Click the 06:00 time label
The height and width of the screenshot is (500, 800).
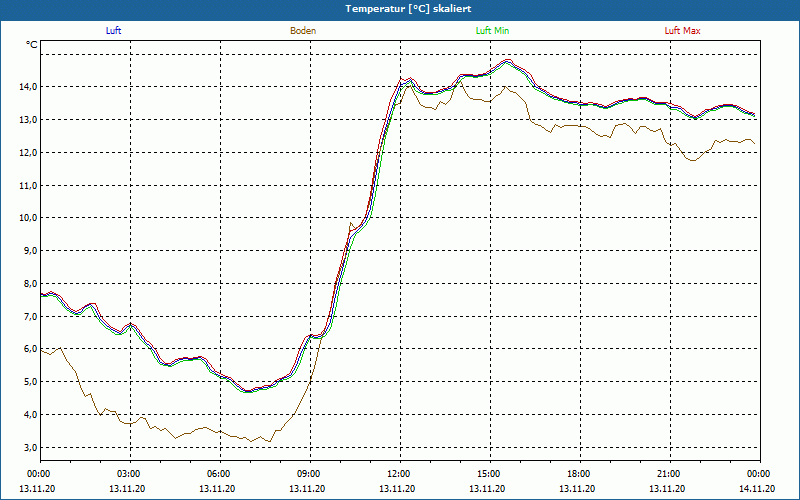[x=220, y=474]
